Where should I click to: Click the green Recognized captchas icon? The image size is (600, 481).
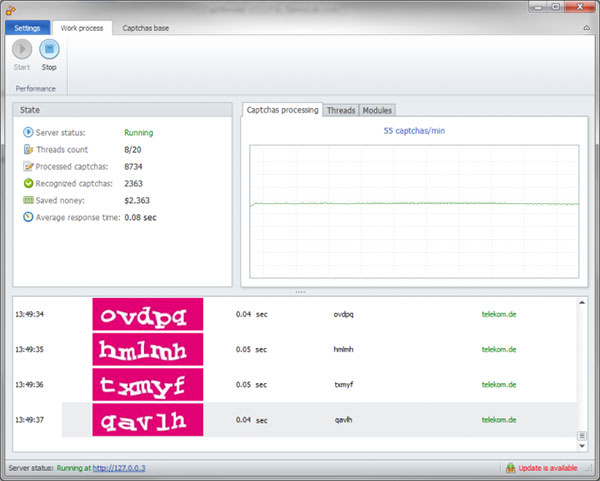(x=27, y=183)
